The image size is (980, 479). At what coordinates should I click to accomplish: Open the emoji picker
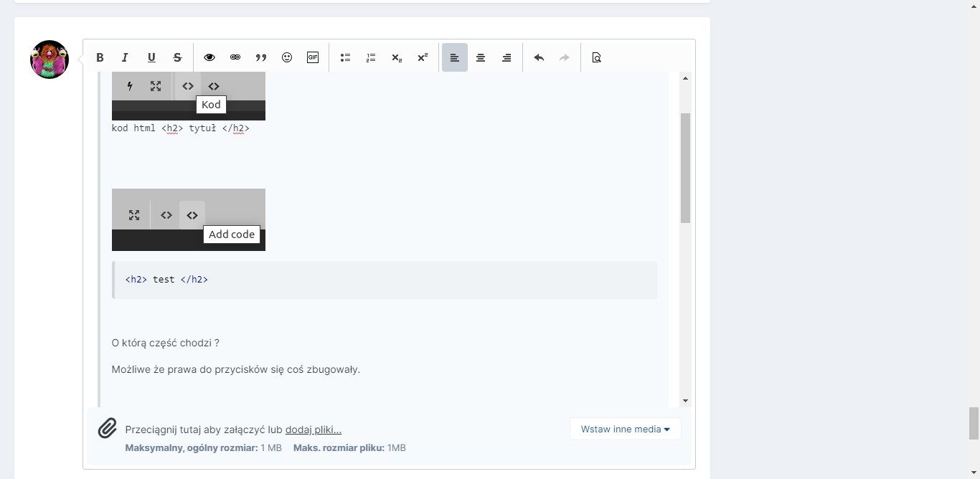(x=287, y=57)
